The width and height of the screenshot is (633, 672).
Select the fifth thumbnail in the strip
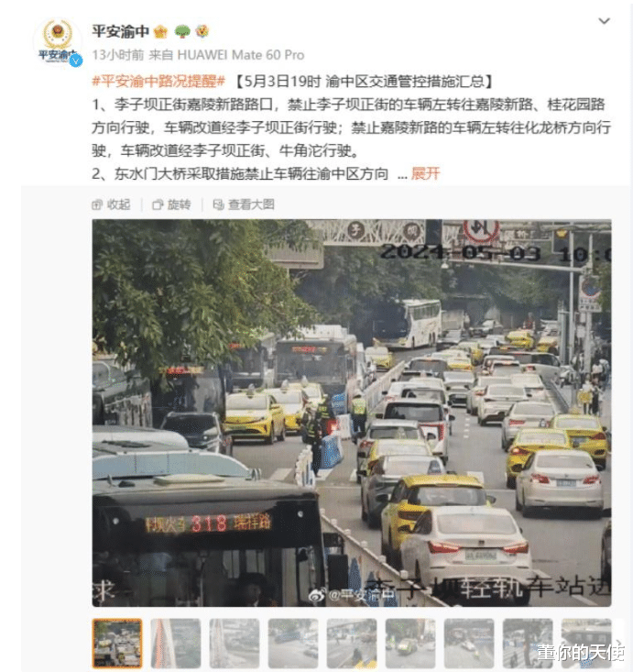pos(352,644)
